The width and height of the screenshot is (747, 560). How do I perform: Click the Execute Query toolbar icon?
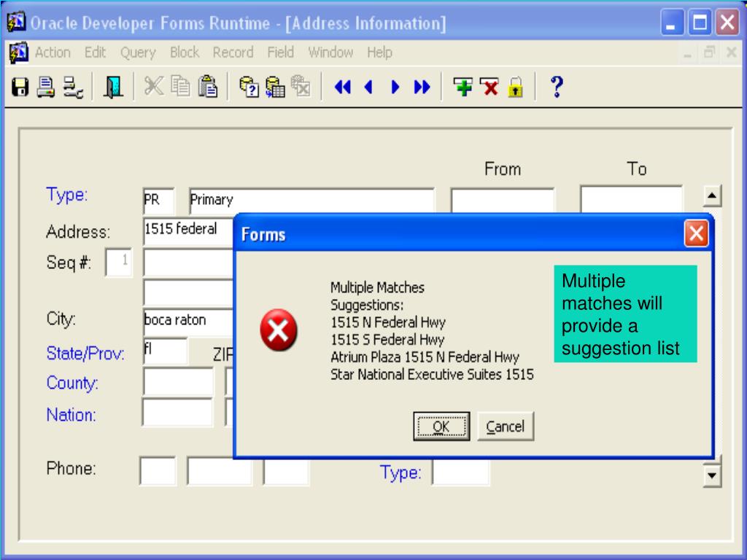(275, 87)
